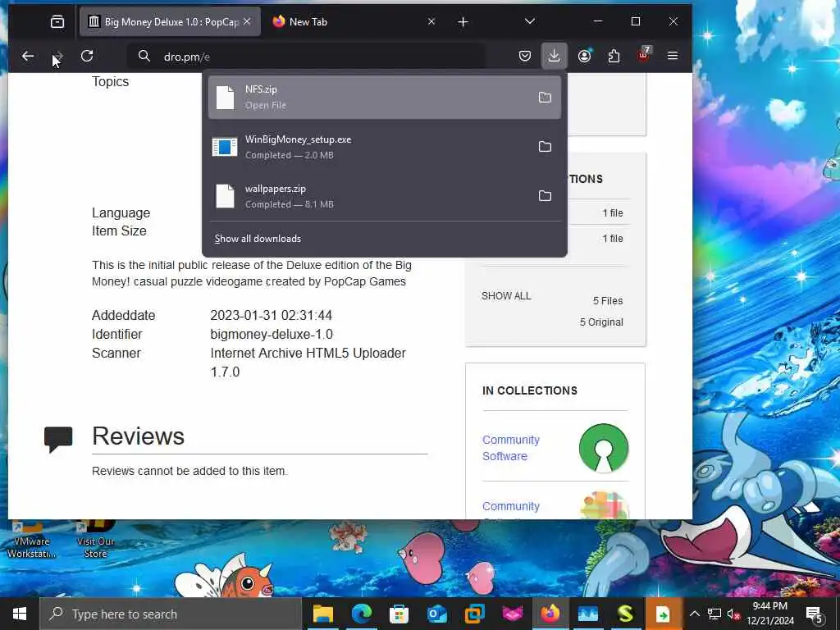
Task: Launch Microsoft Edge from the taskbar
Action: point(362,614)
